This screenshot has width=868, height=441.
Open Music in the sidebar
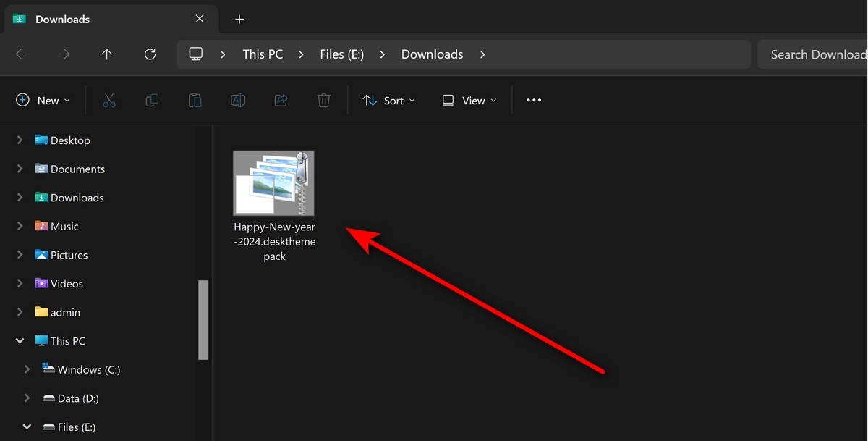pos(64,226)
